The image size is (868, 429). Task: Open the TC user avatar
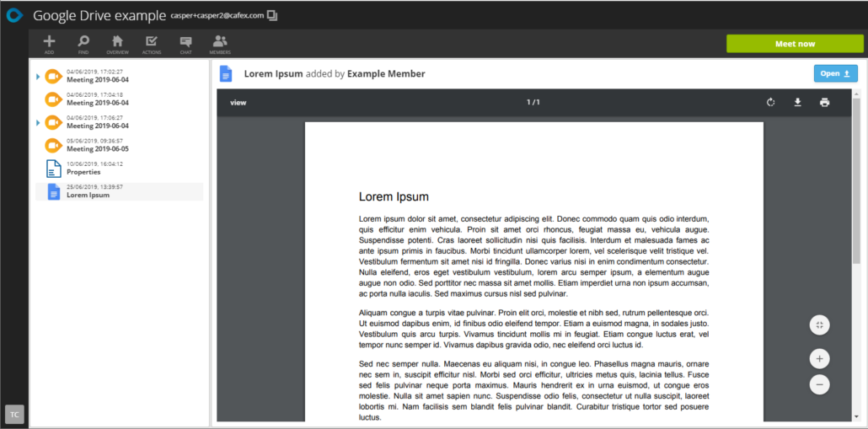(14, 414)
